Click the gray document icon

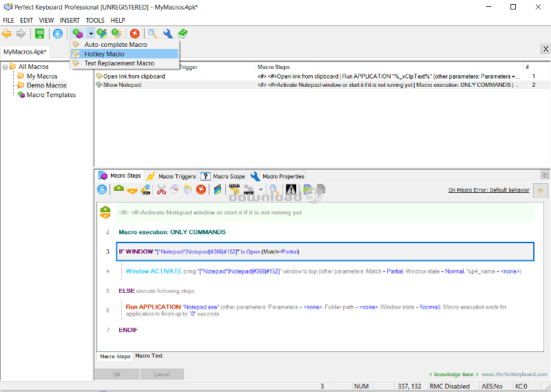coord(321,190)
